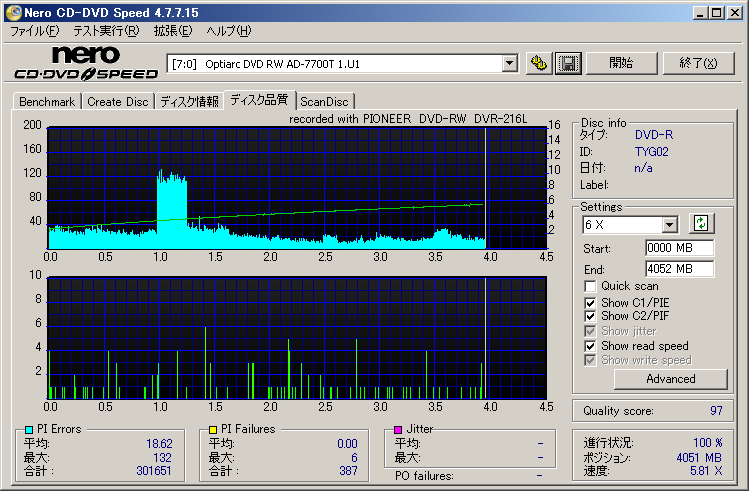Click the Nero disc icon in title bar
This screenshot has width=749, height=491.
point(13,12)
